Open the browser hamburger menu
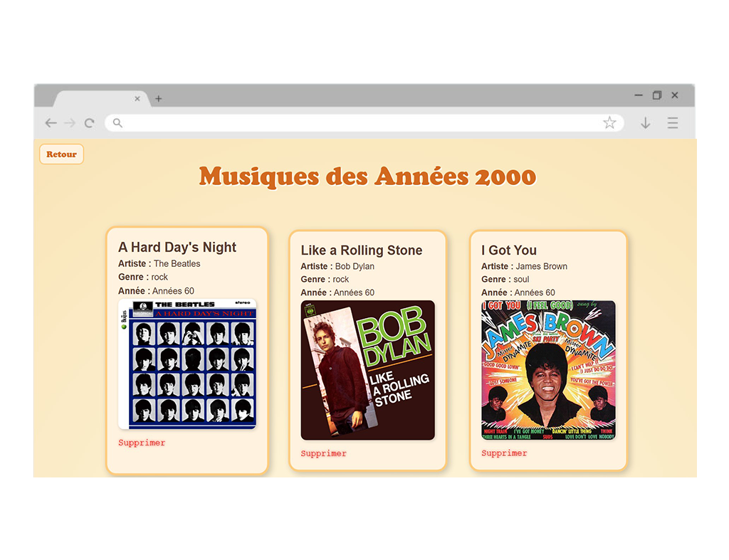This screenshot has width=729, height=560. pyautogui.click(x=672, y=123)
